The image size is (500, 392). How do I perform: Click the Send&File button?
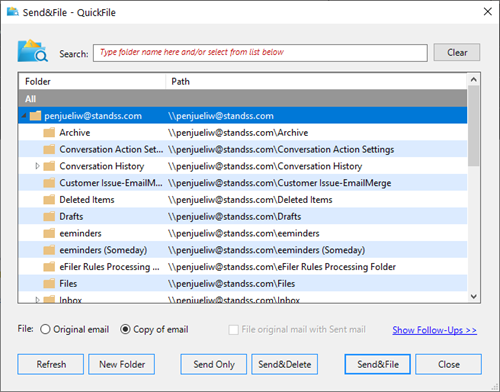pyautogui.click(x=378, y=364)
